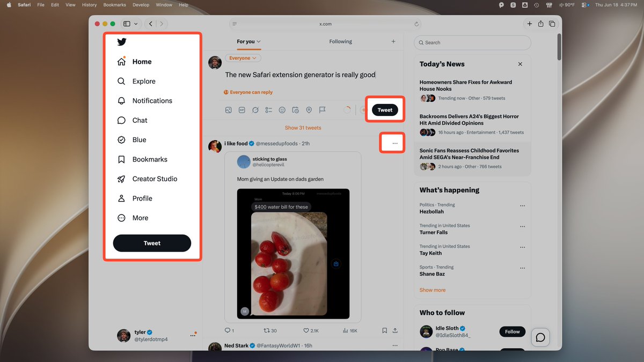The image size is (644, 362).
Task: Open the Blue sidebar item
Action: (x=131, y=140)
